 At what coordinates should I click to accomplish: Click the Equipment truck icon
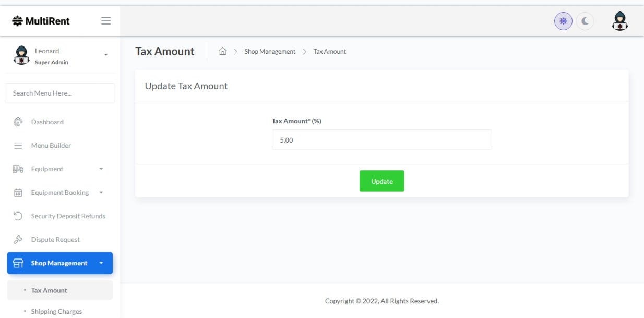click(18, 169)
